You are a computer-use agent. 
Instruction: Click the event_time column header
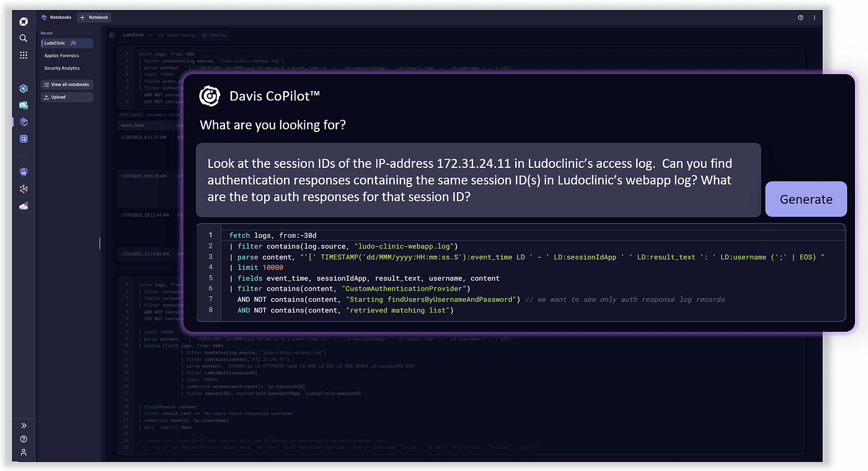tap(133, 125)
